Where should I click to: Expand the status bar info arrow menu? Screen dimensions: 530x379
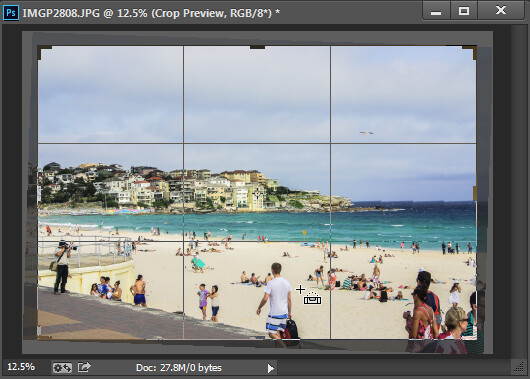(x=270, y=368)
